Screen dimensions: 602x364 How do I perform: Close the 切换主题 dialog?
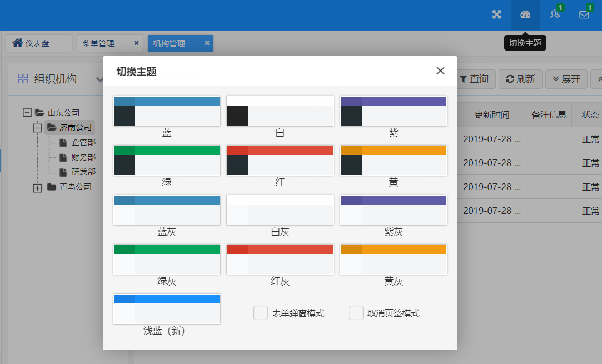pyautogui.click(x=440, y=71)
